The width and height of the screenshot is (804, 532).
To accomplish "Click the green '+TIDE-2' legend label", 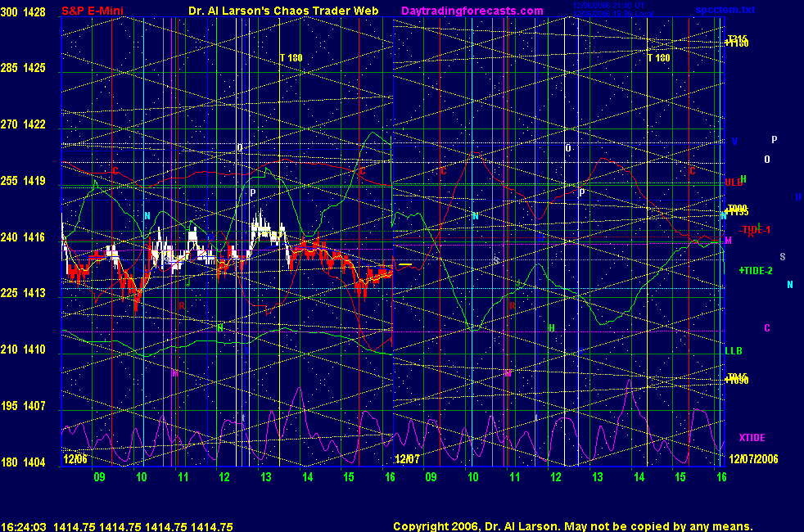I will [756, 271].
